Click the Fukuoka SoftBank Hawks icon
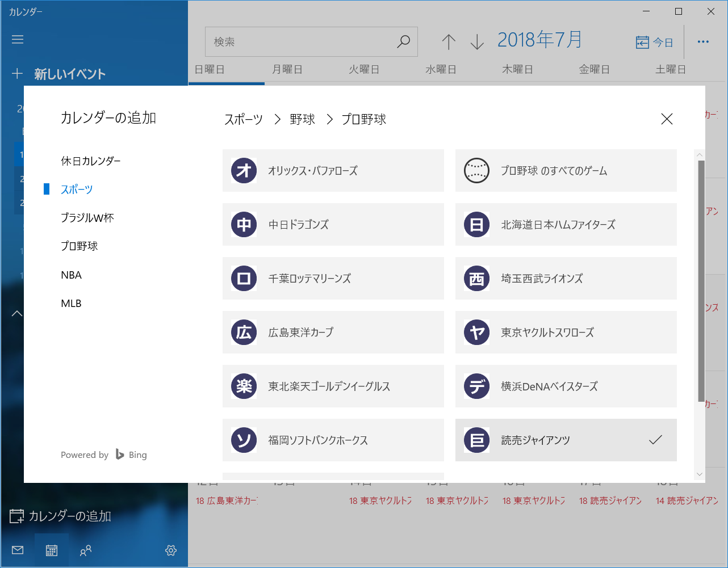This screenshot has height=568, width=728. (243, 440)
